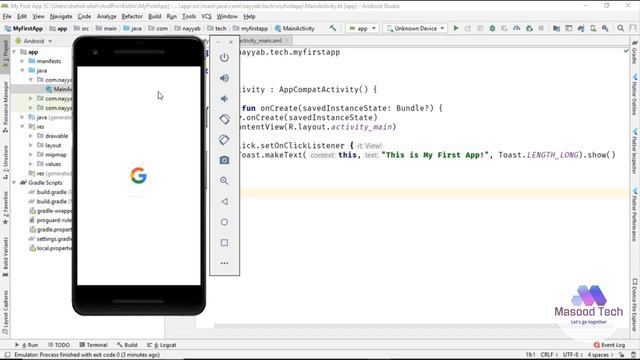Toggle Favorites side tab

click(x=5, y=209)
